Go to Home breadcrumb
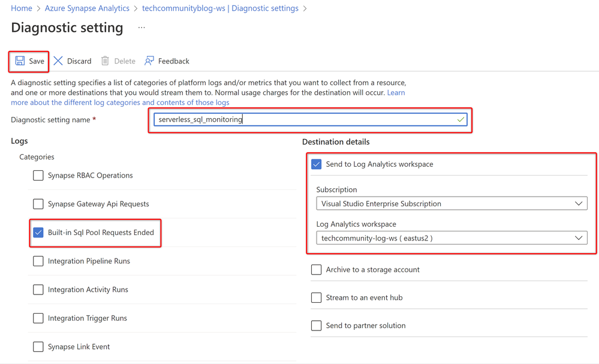599x364 pixels. pyautogui.click(x=22, y=8)
